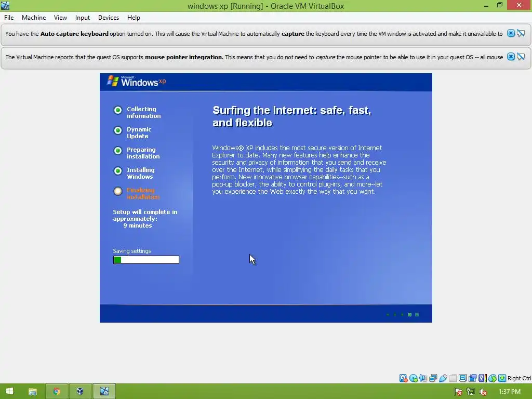Viewport: 532px width, 399px height.
Task: Click the Saving settings progress bar
Action: click(146, 260)
